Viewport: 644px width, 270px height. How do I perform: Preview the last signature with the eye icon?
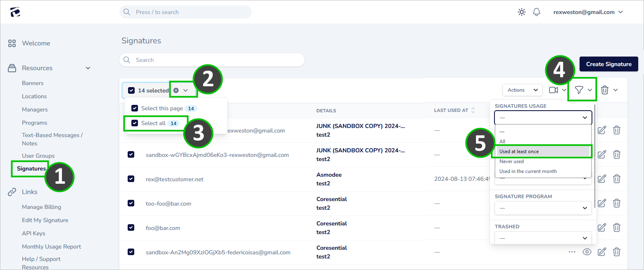[x=587, y=251]
